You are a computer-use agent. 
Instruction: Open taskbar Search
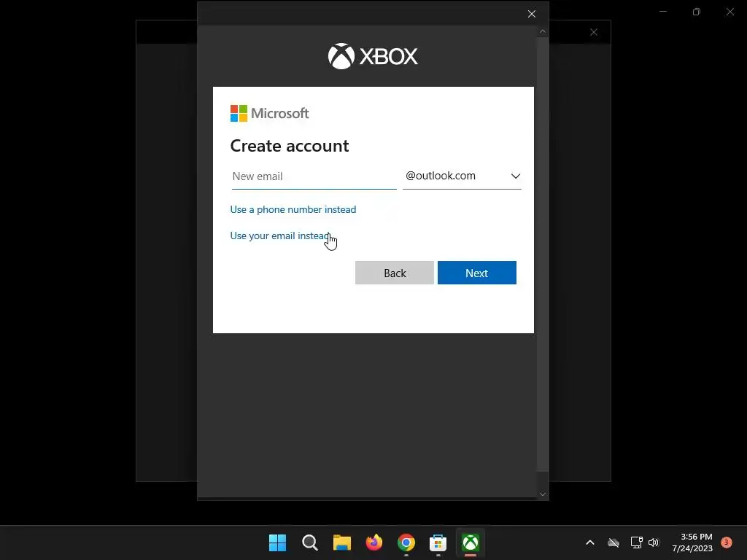(x=309, y=542)
